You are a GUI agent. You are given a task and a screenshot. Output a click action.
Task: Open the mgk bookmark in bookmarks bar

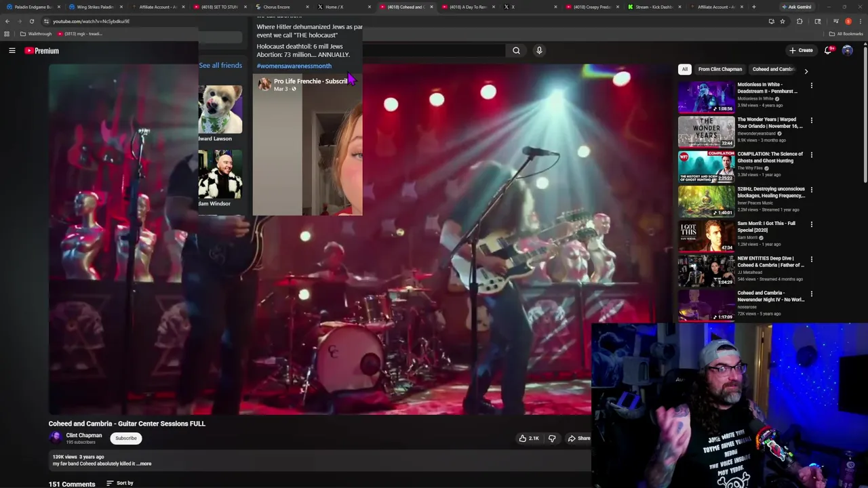tap(80, 34)
